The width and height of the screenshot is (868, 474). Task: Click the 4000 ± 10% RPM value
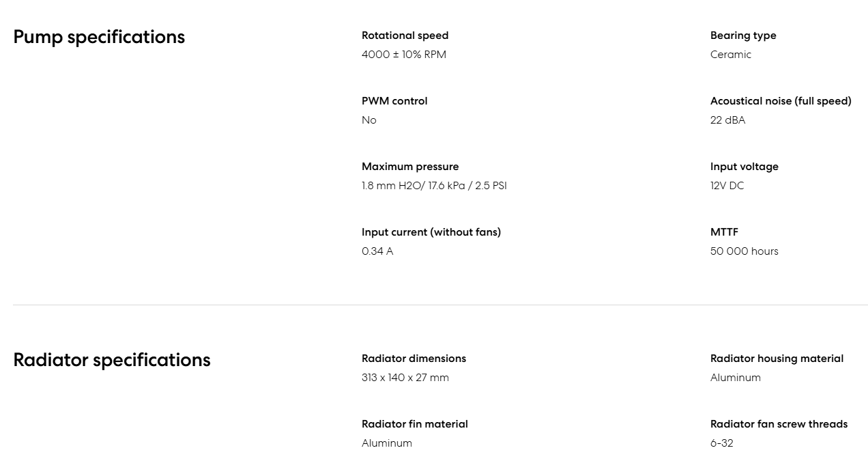[404, 55]
